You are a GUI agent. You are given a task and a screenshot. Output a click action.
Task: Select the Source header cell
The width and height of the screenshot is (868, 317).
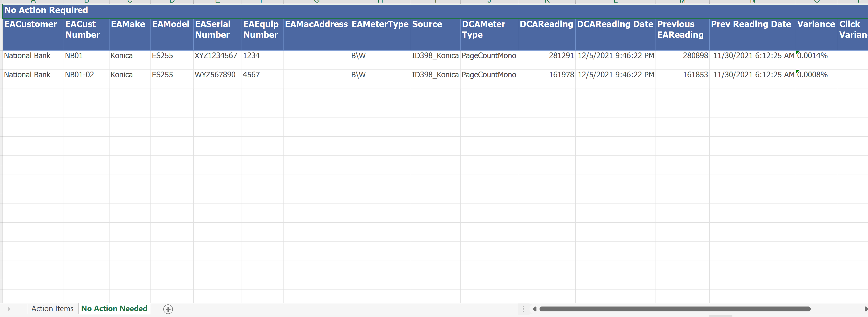[x=435, y=34]
